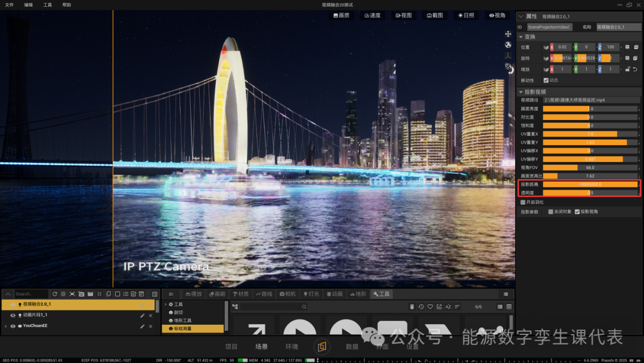This screenshot has width=644, height=363.
Task: Click the 日照 sunlight button
Action: click(466, 15)
